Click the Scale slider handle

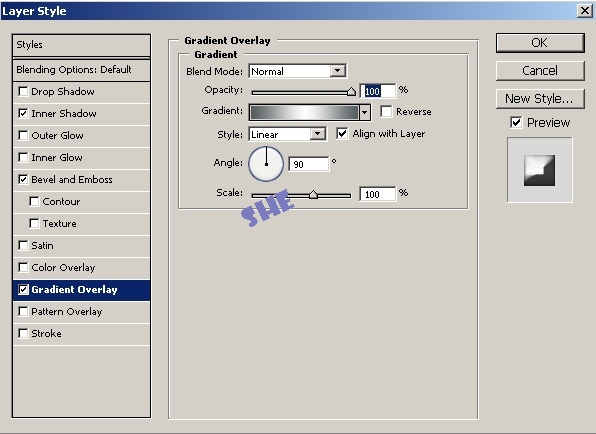(313, 195)
